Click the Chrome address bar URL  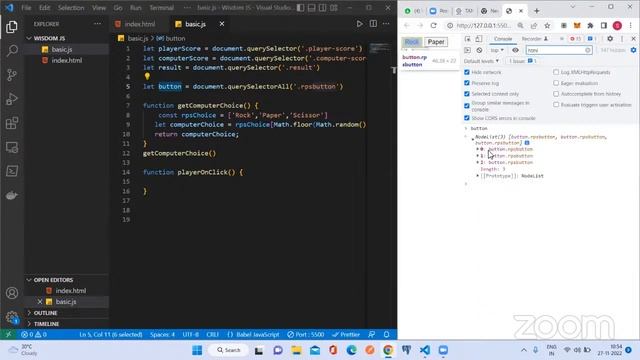click(483, 25)
